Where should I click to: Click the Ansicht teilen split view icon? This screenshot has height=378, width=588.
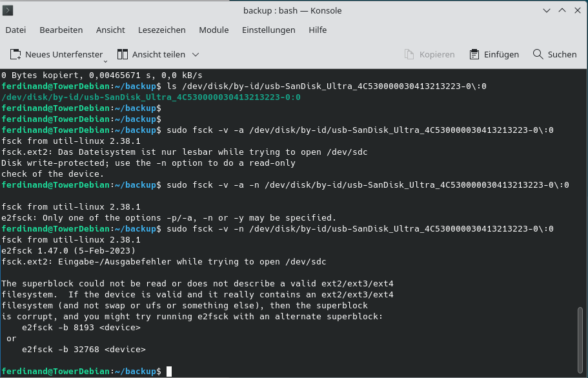click(x=122, y=54)
